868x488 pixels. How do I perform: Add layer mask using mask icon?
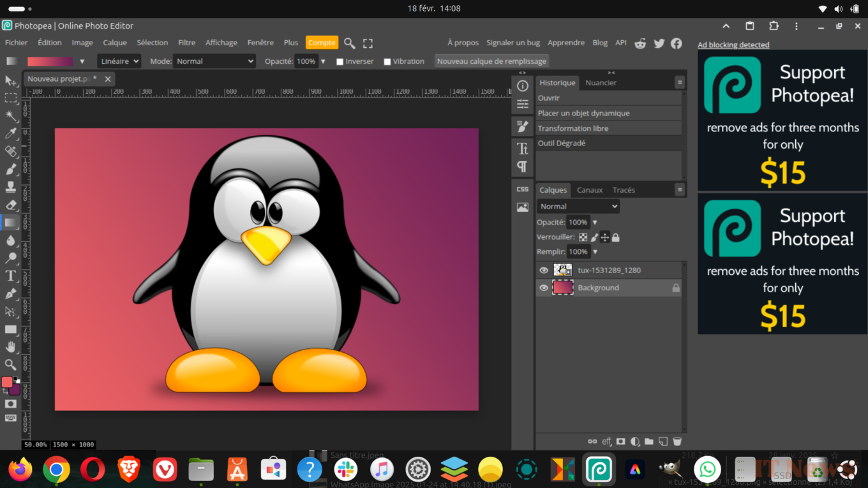[x=620, y=441]
